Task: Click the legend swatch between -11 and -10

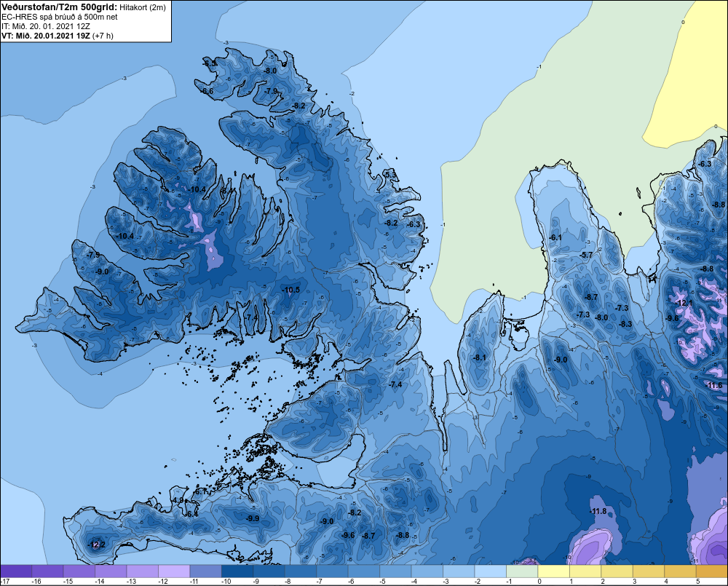Action: click(x=206, y=571)
